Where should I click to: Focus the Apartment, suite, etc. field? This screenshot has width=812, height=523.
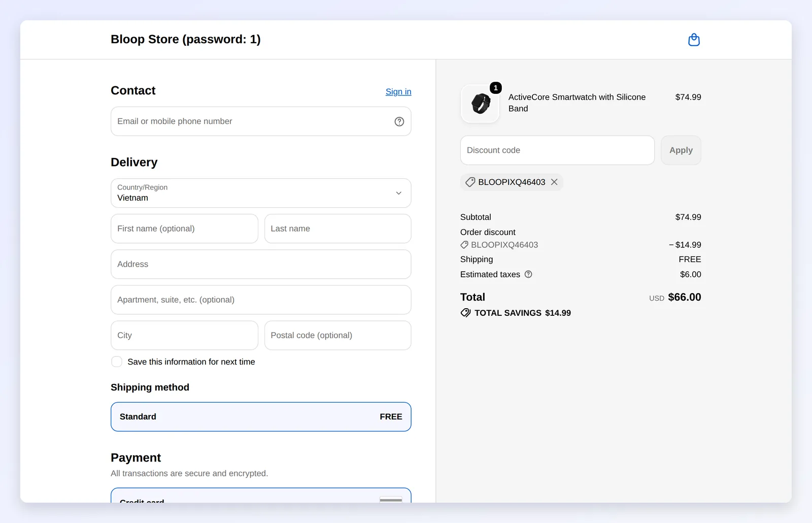261,300
